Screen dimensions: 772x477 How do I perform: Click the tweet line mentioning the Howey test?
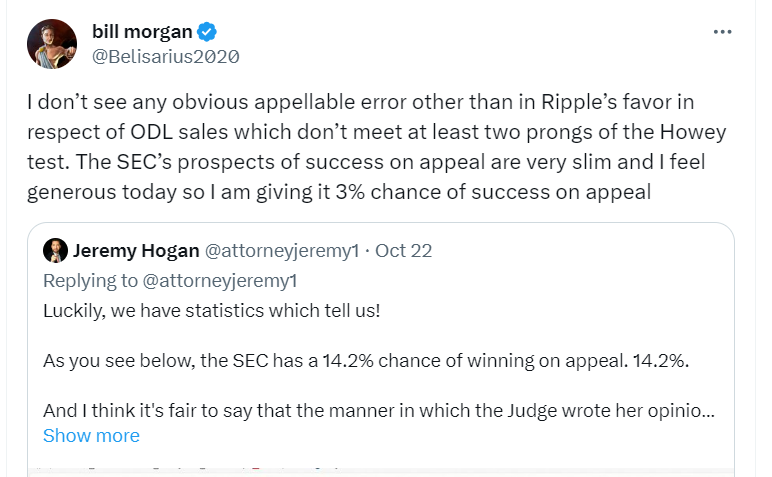point(376,132)
